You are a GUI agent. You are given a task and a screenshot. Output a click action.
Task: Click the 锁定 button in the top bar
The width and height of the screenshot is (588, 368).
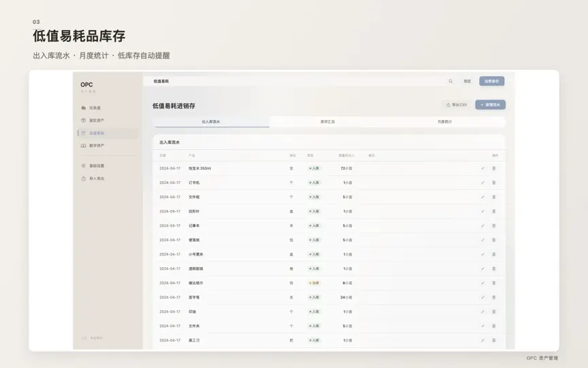point(468,81)
